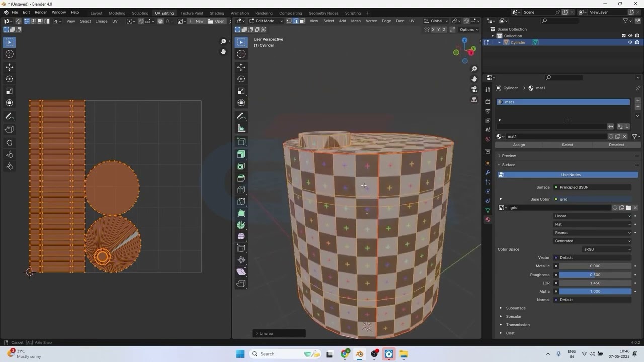Select the Move tool in 3D viewport toolbar
Screen dimensions: 644x362
point(241,67)
